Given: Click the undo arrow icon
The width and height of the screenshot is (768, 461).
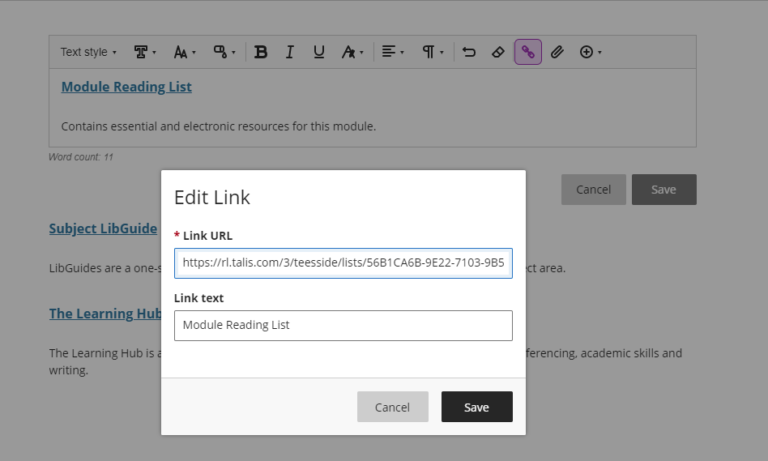Looking at the screenshot, I should click(x=469, y=52).
